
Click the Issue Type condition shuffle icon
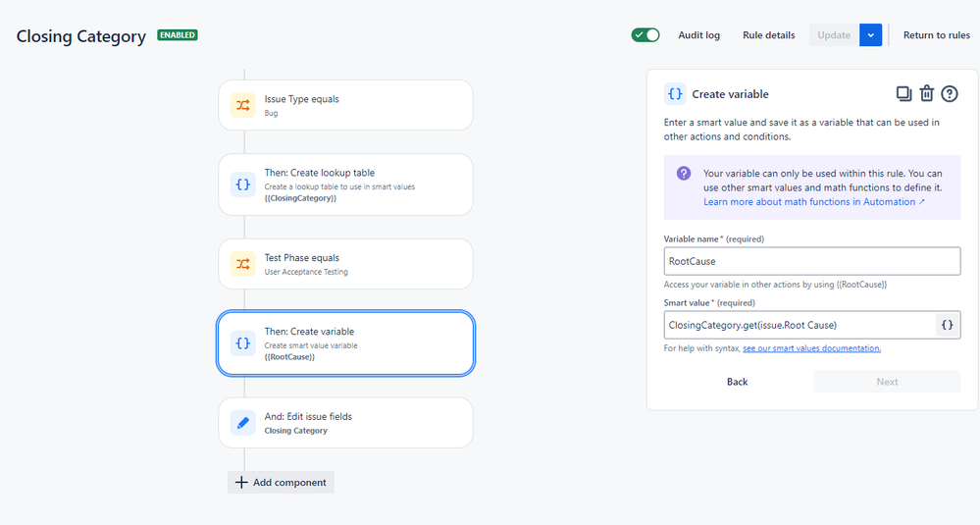click(243, 105)
